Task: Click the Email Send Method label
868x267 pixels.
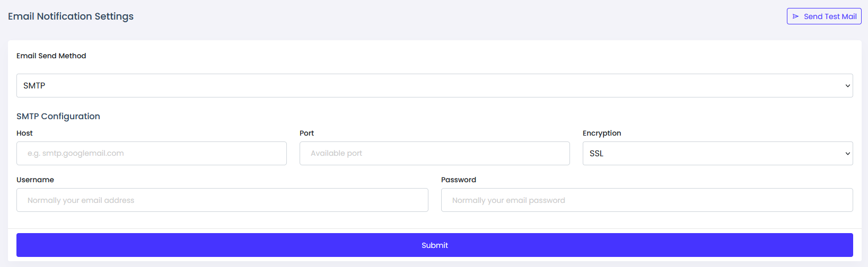Action: 51,56
